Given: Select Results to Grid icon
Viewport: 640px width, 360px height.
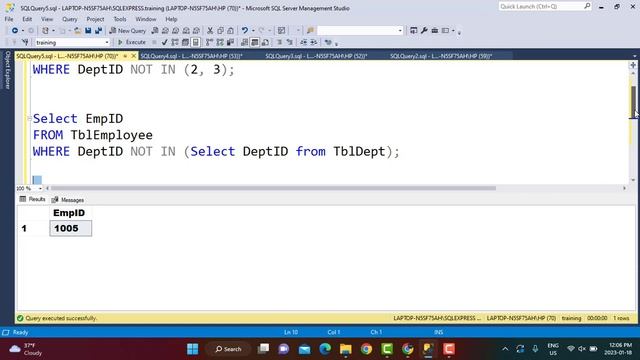Looking at the screenshot, I should (x=255, y=42).
